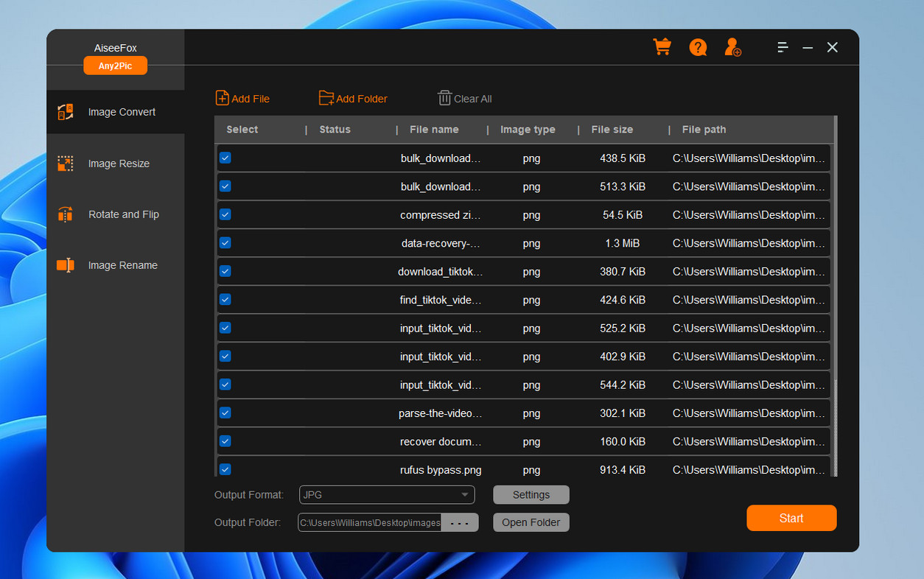The width and height of the screenshot is (924, 579).
Task: Click the 1.3 MiB file size cell
Action: tap(623, 243)
